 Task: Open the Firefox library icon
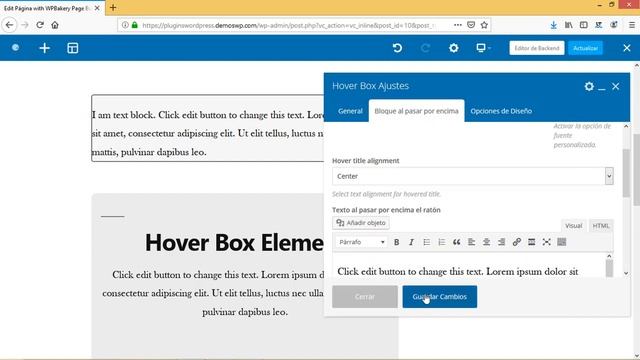(x=568, y=25)
